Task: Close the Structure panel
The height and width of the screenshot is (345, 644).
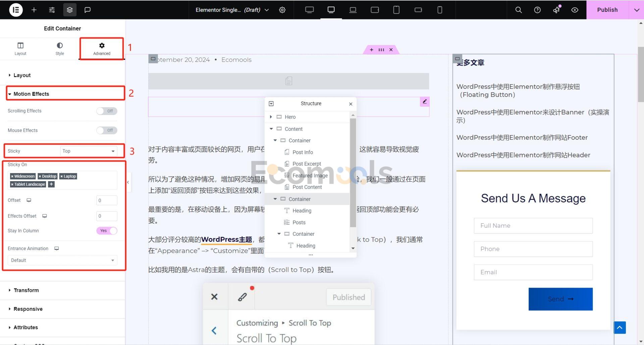Action: [351, 104]
